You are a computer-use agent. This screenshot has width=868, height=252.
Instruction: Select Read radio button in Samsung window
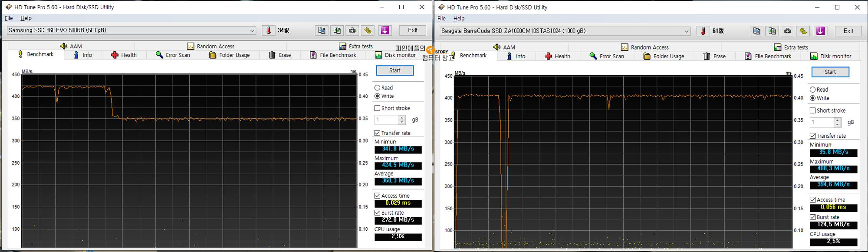tap(377, 88)
